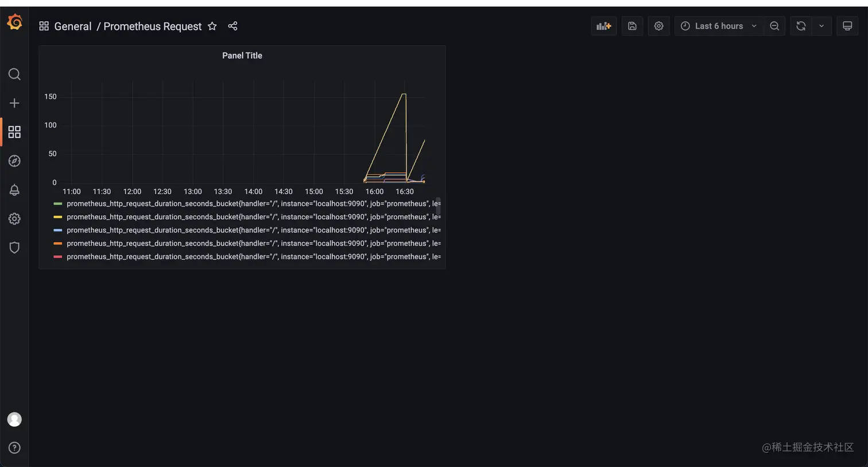868x467 pixels.
Task: Save dashboard with the disk icon
Action: point(632,26)
